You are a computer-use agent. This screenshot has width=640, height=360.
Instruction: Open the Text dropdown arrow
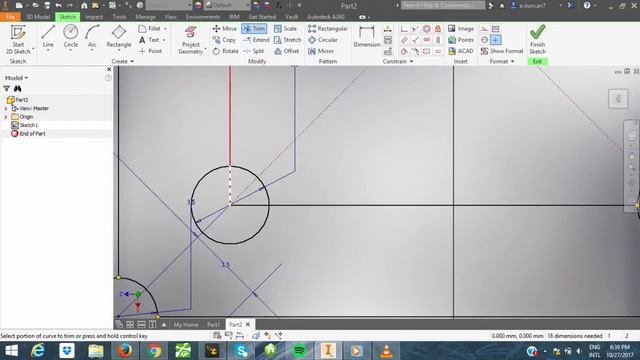point(164,40)
